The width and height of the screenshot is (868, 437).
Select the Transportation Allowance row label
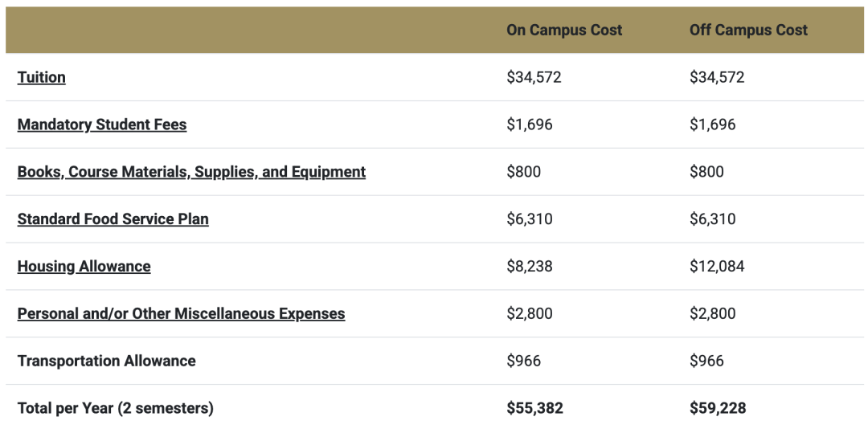[107, 361]
